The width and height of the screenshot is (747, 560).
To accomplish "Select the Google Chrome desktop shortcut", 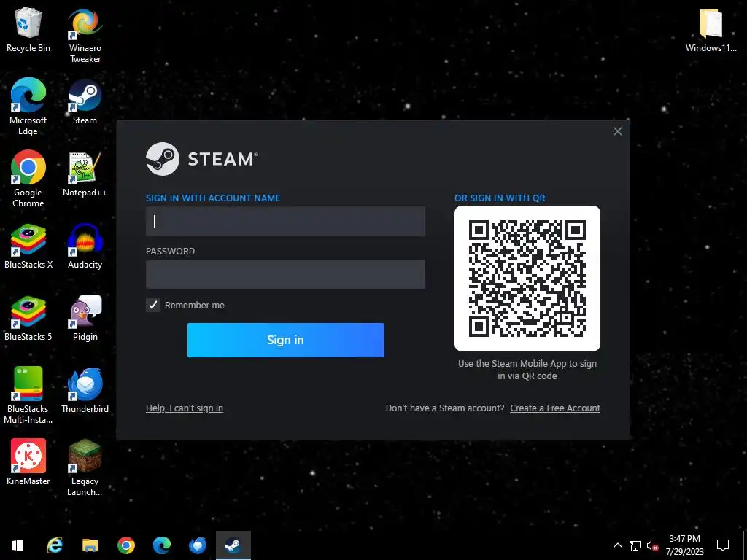I will 28,179.
